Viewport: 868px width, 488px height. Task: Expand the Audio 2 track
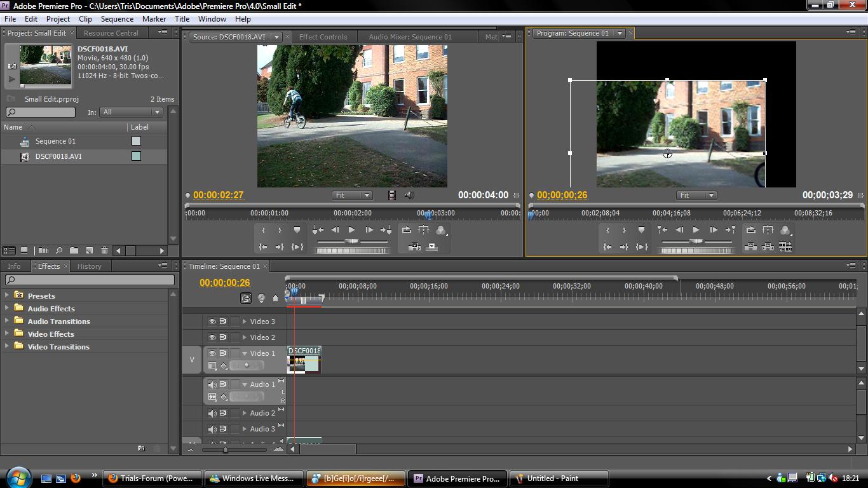tap(245, 413)
